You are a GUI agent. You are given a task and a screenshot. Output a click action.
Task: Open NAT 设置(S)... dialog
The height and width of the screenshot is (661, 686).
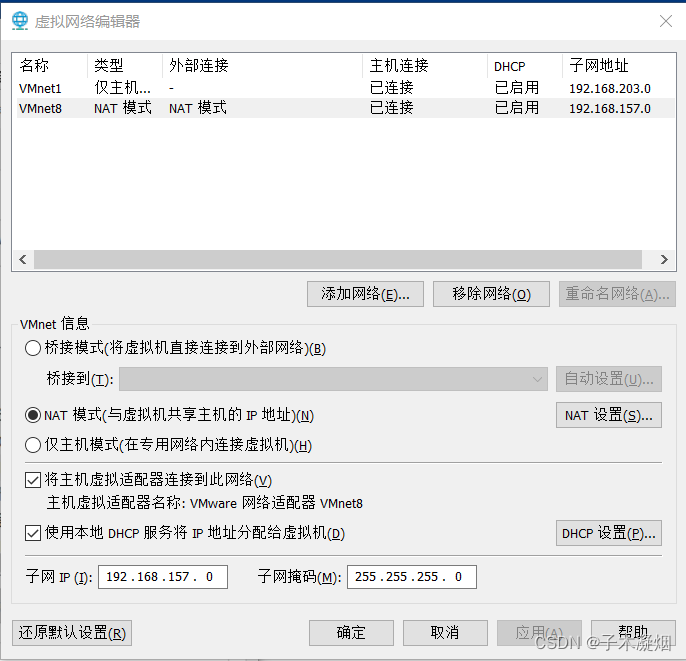pos(609,415)
